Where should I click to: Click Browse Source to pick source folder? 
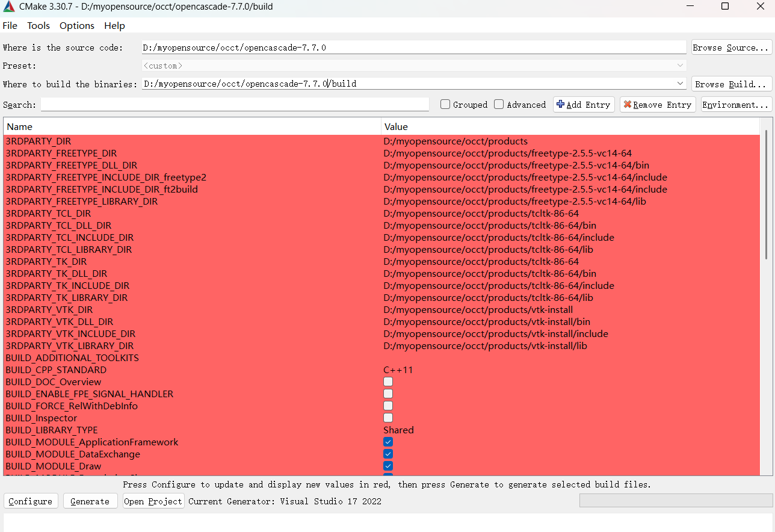click(x=731, y=46)
